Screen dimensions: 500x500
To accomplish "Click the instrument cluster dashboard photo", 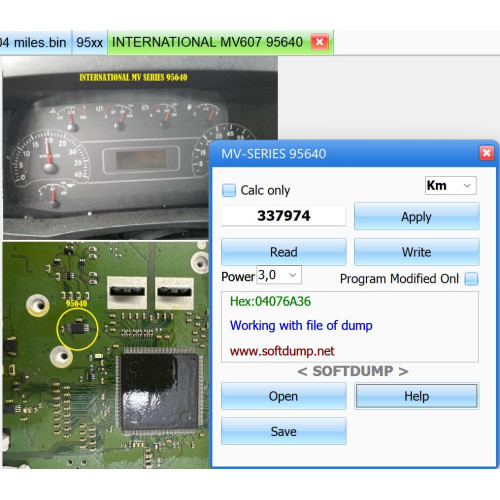I will tap(140, 147).
